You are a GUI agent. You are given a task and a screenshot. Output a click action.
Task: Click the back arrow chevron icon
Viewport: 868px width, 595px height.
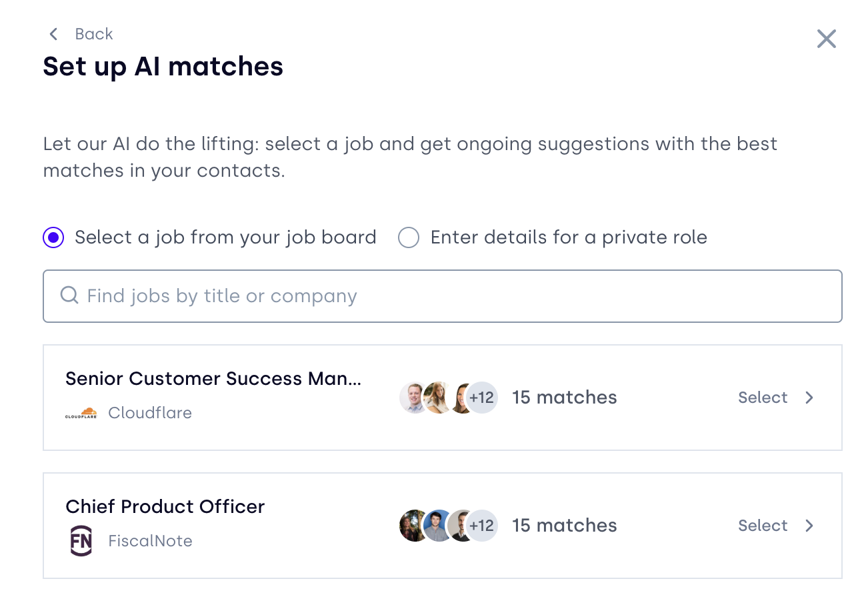tap(54, 34)
